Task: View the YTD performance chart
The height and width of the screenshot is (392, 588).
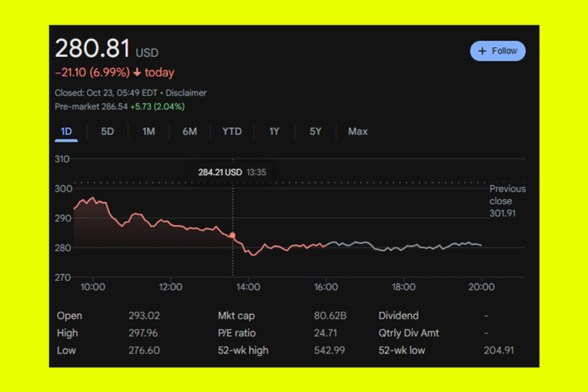Action: [232, 131]
